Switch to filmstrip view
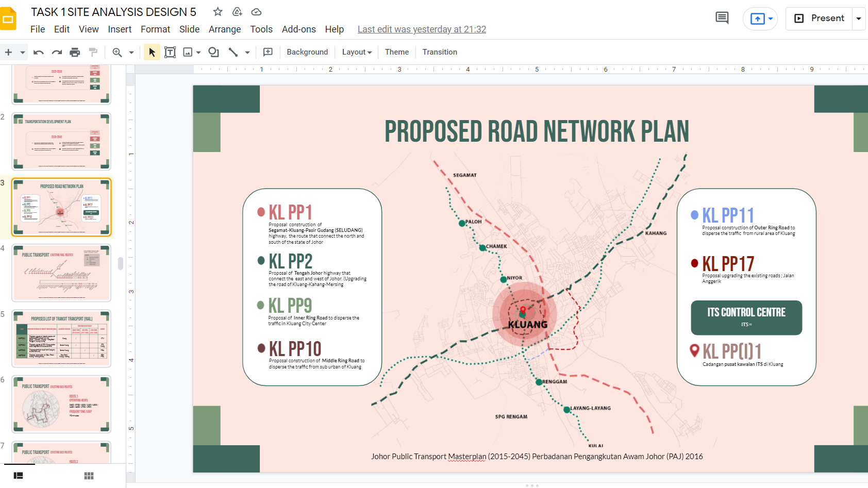The width and height of the screenshot is (868, 488). (x=19, y=476)
